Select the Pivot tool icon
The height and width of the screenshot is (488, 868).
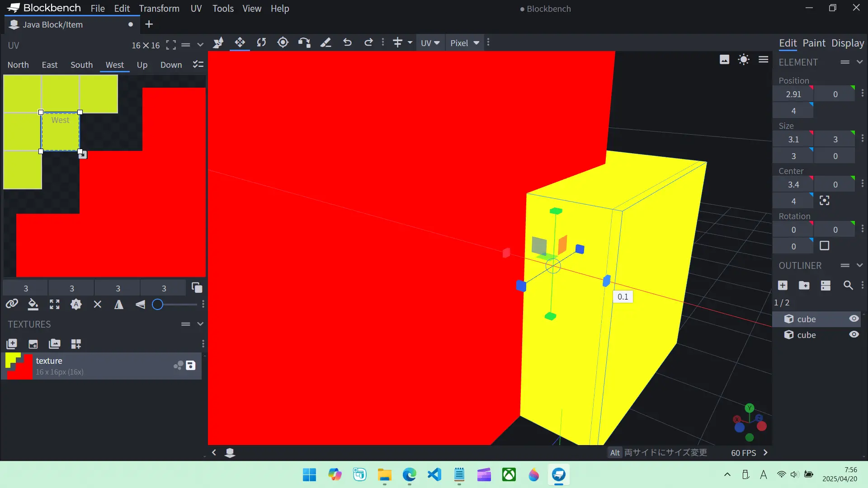[x=283, y=43]
